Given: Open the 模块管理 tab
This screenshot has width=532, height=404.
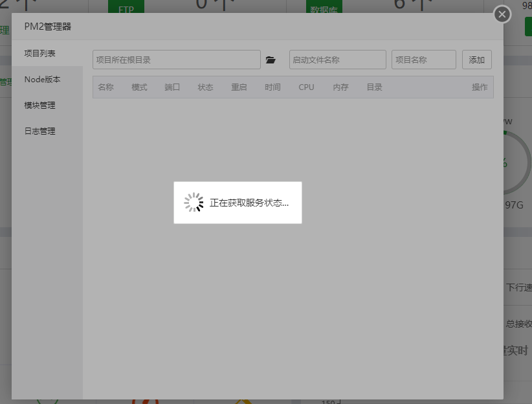Looking at the screenshot, I should [47, 106].
